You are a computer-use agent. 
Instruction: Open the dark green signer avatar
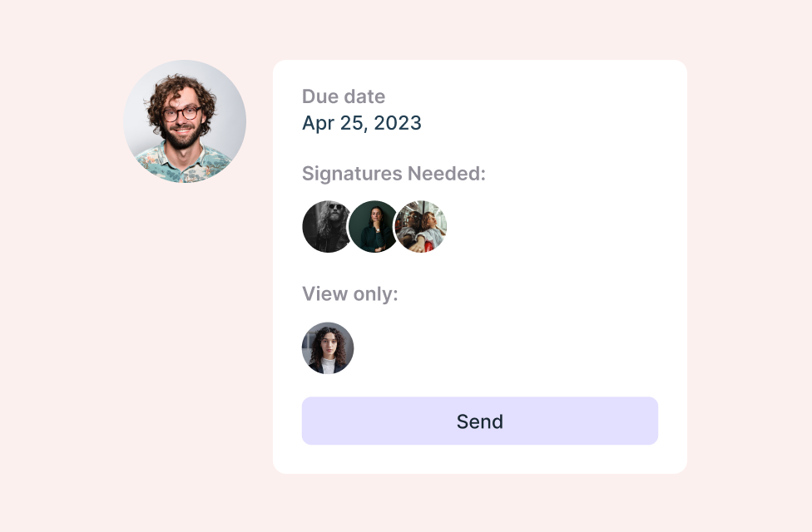click(x=374, y=226)
